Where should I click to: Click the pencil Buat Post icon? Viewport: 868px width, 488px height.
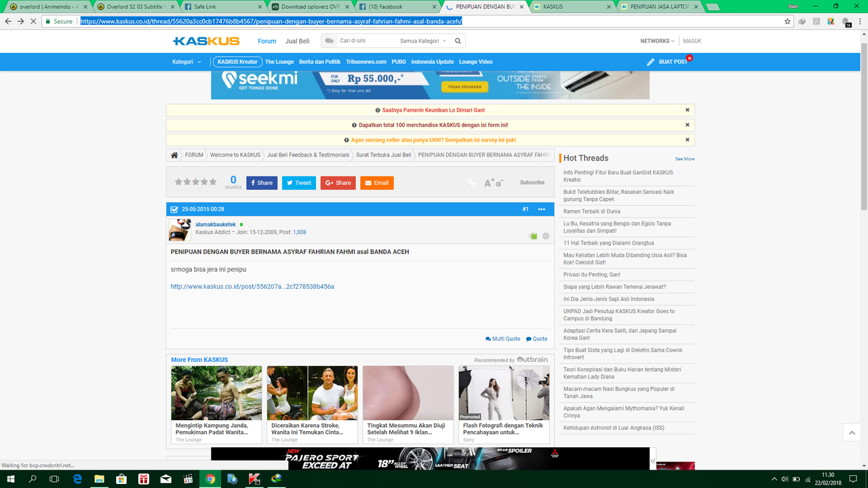pyautogui.click(x=651, y=62)
